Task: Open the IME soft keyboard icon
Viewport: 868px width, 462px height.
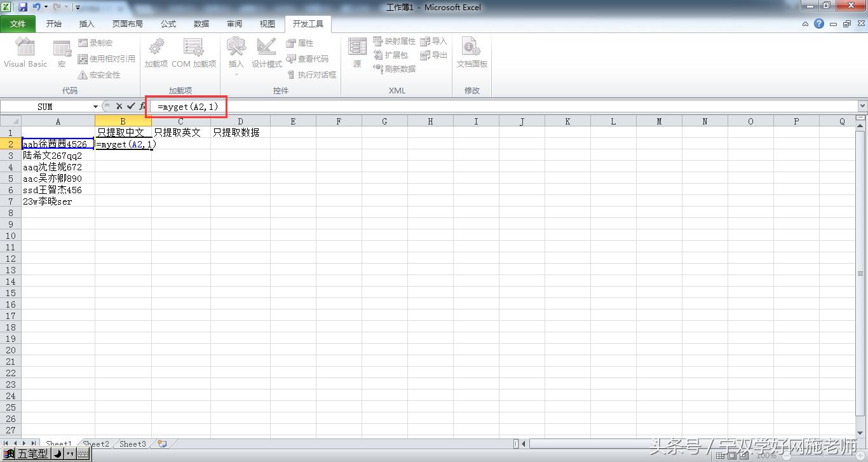Action: tap(83, 454)
